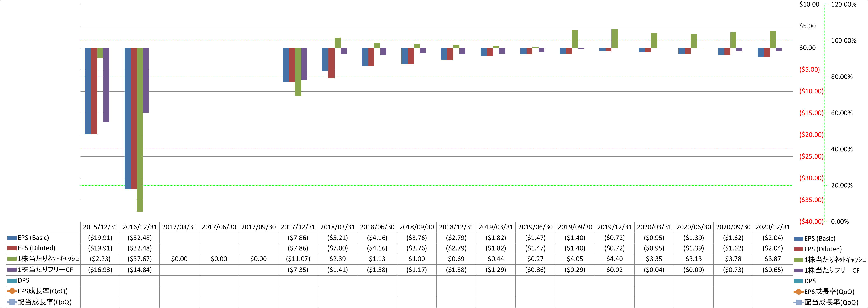Viewport: 868px width, 308px height.
Task: Select the 1株当たりフリーCF row label in table
Action: (45, 270)
